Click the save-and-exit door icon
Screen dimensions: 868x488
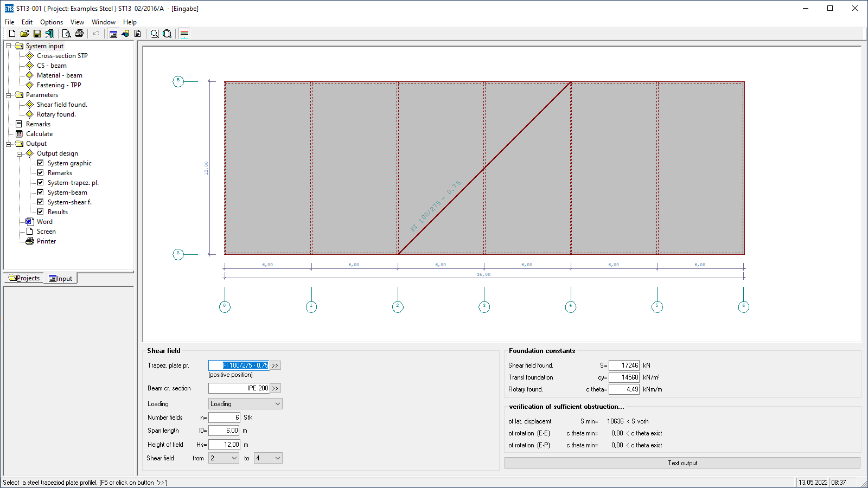pyautogui.click(x=50, y=34)
